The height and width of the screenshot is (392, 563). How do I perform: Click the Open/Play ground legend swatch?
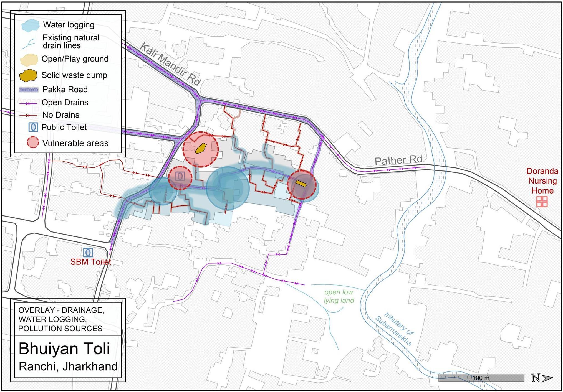point(29,60)
